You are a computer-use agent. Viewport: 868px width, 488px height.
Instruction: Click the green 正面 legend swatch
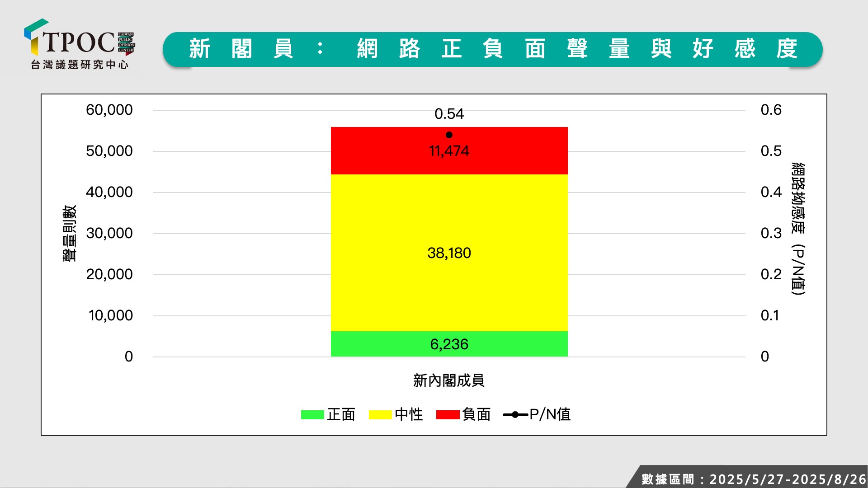(312, 415)
